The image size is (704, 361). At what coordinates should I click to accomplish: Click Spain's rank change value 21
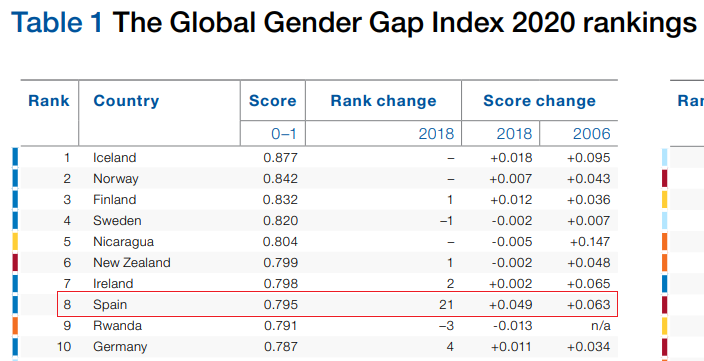click(x=446, y=305)
